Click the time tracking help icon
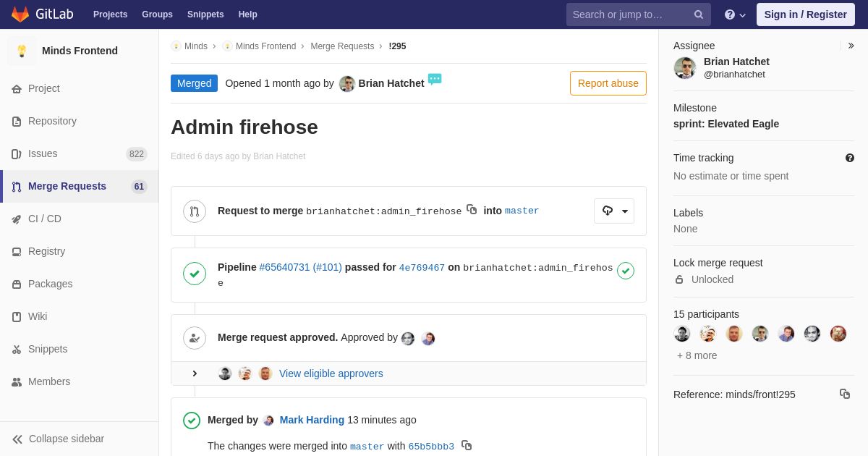868x456 pixels. pyautogui.click(x=850, y=158)
